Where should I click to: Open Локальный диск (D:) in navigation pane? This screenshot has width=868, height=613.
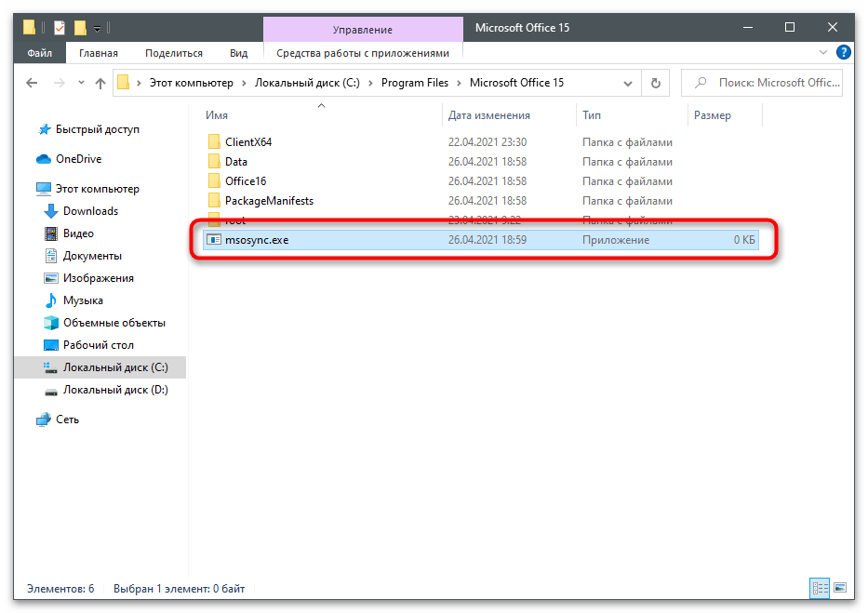click(115, 390)
